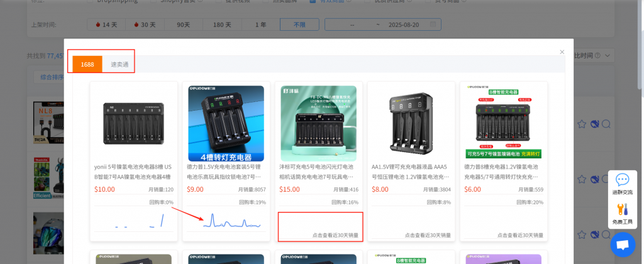The width and height of the screenshot is (644, 264).
Task: Click the 月销量:120 text
Action: coord(161,190)
